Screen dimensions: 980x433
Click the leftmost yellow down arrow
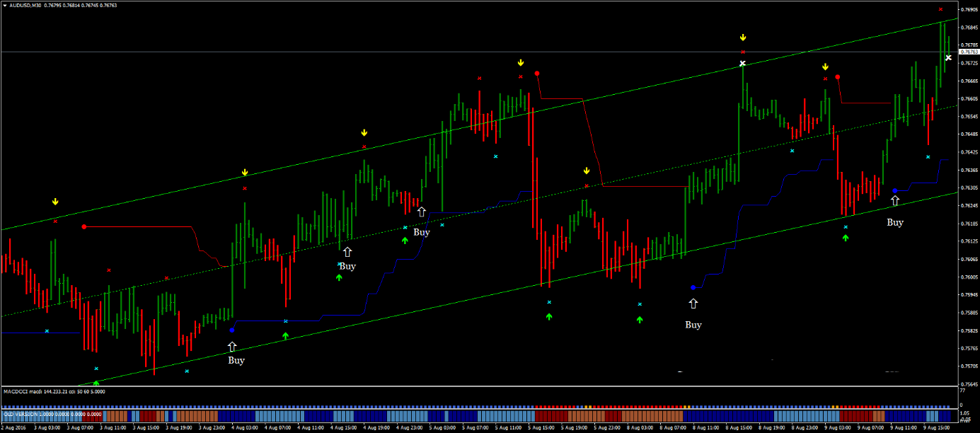pos(55,202)
